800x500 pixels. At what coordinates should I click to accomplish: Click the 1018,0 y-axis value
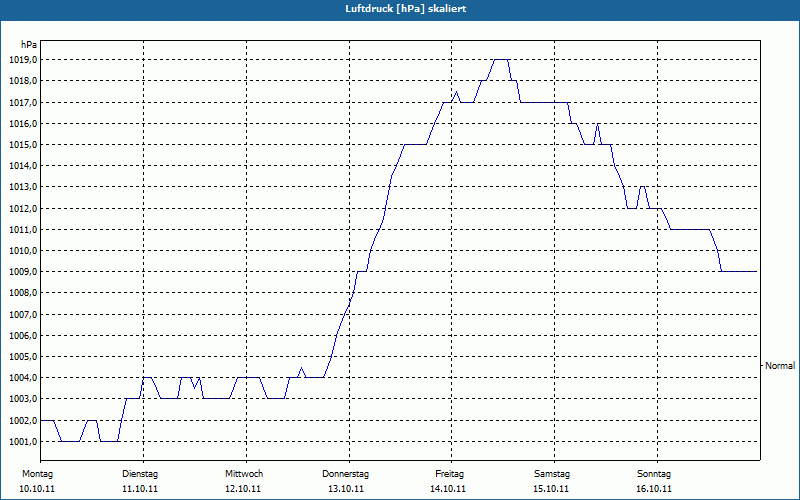pyautogui.click(x=23, y=81)
